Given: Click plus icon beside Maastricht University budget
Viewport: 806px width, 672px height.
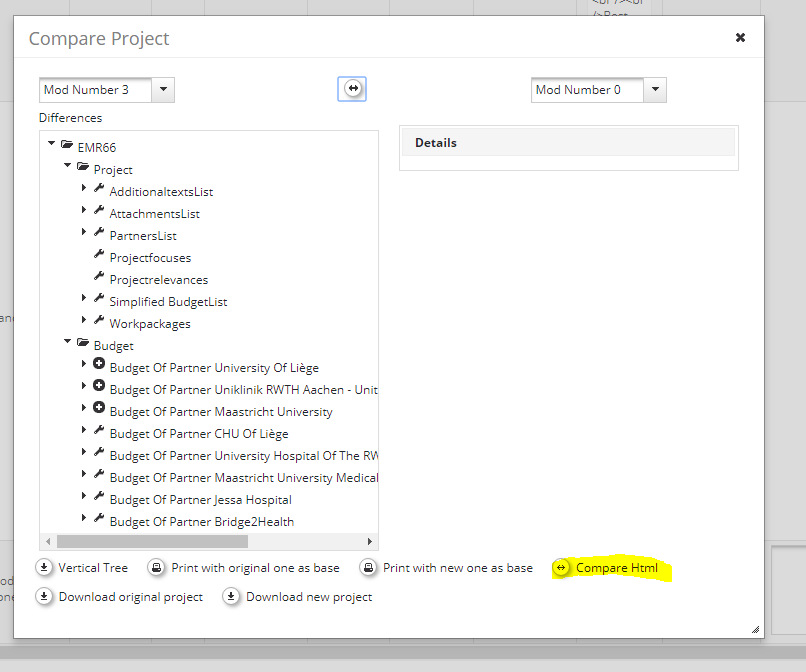Looking at the screenshot, I should pyautogui.click(x=99, y=408).
